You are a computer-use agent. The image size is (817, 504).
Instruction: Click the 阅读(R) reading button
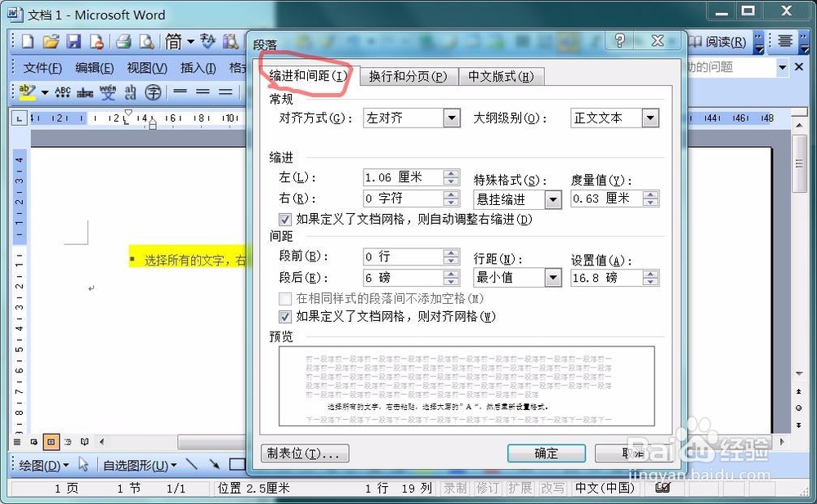(718, 42)
